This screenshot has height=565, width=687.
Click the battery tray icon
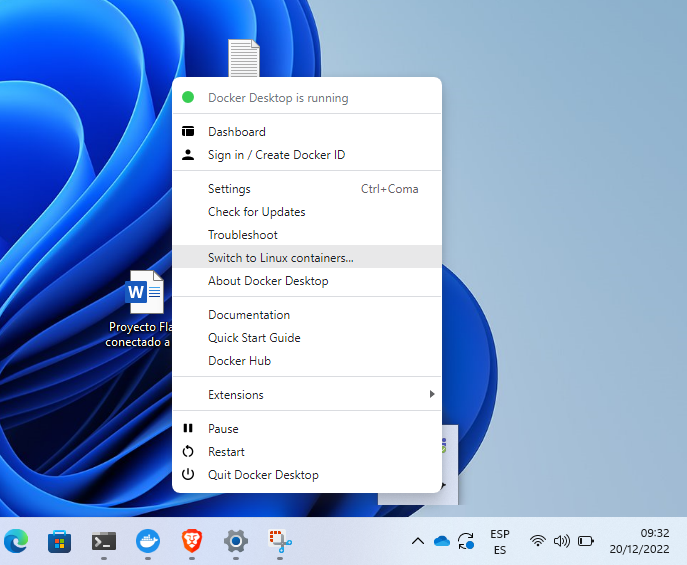586,541
